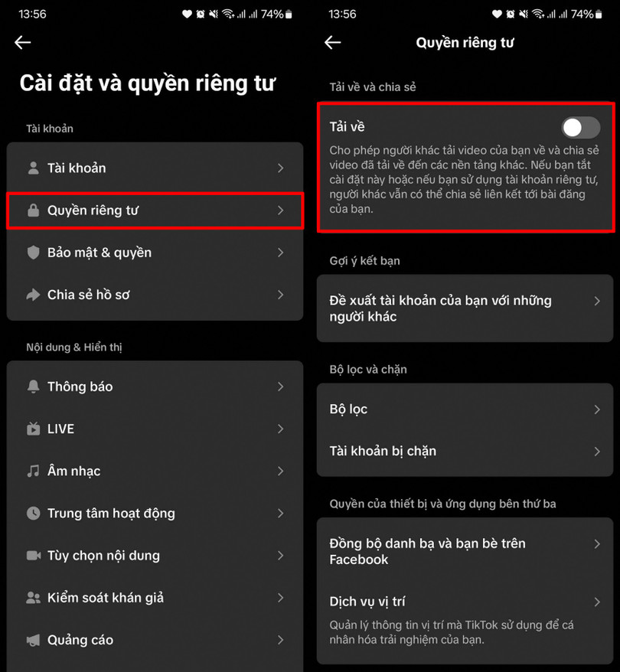This screenshot has height=672, width=620.
Task: Click the megaphone icon for Quảng cáo
Action: pos(33,640)
